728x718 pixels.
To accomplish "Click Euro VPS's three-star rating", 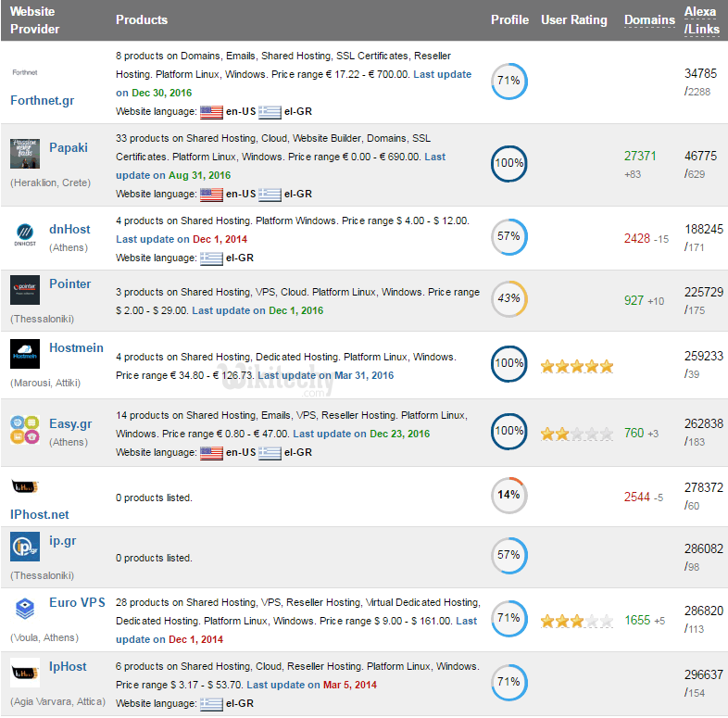I will (x=577, y=621).
